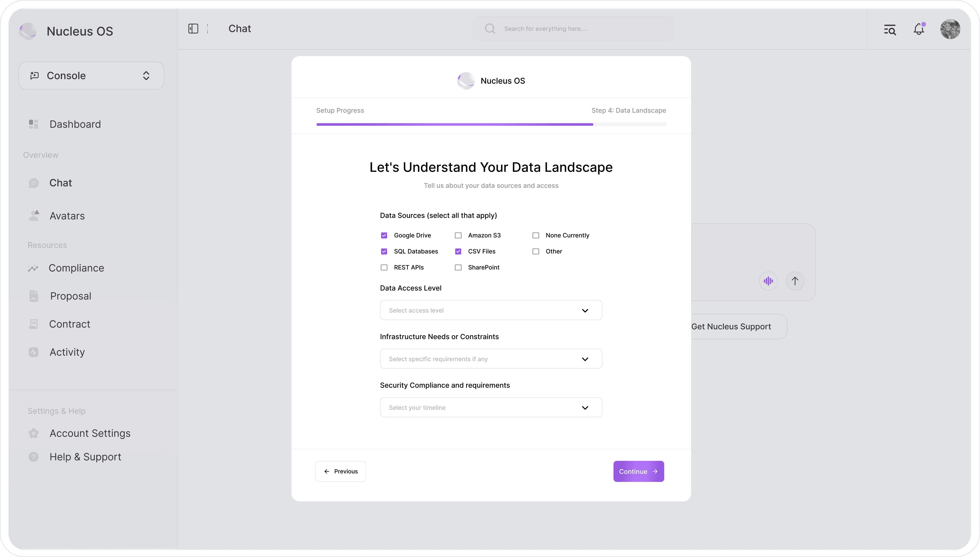Viewport: 980px width, 557px height.
Task: Enable the Amazon S3 checkbox
Action: click(x=458, y=235)
